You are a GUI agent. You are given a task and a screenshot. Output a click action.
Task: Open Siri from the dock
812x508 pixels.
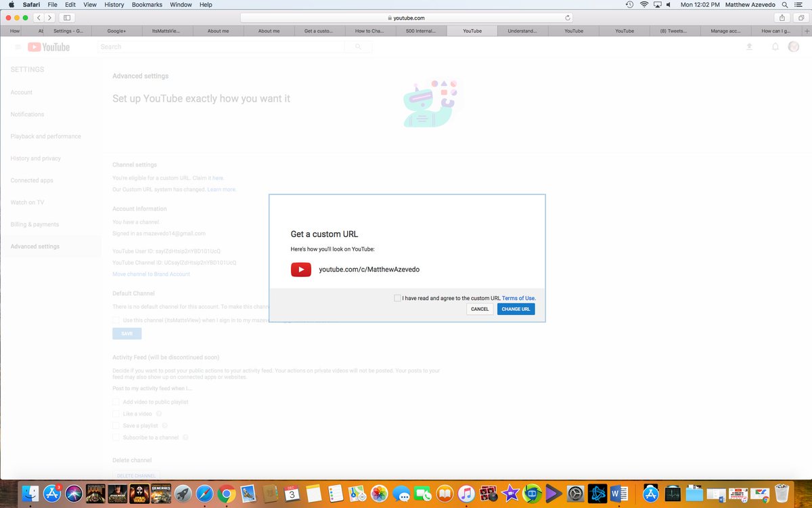pyautogui.click(x=73, y=494)
